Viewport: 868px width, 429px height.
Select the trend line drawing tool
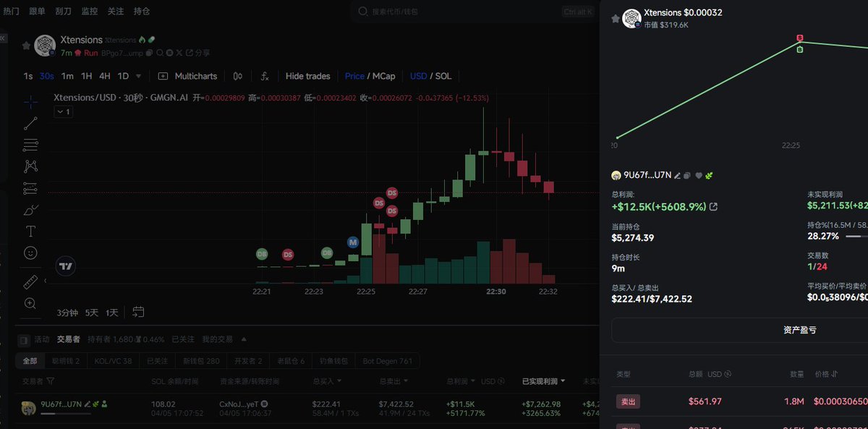(x=30, y=123)
